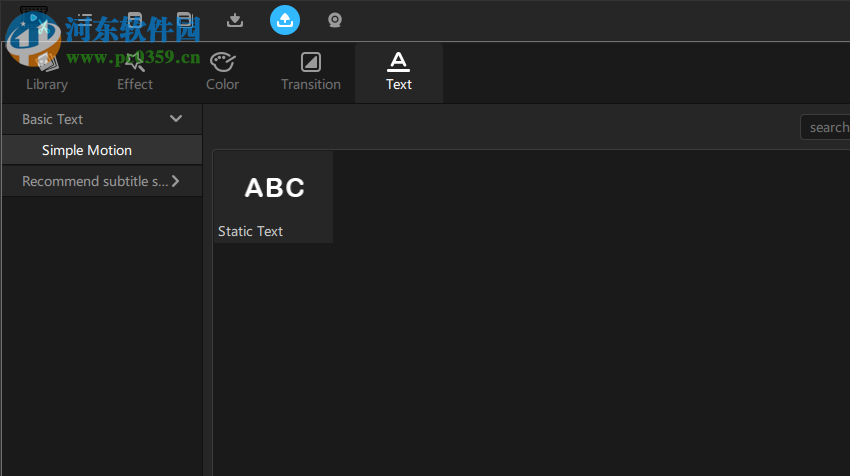Click the search input field
The width and height of the screenshot is (850, 476).
(x=828, y=127)
